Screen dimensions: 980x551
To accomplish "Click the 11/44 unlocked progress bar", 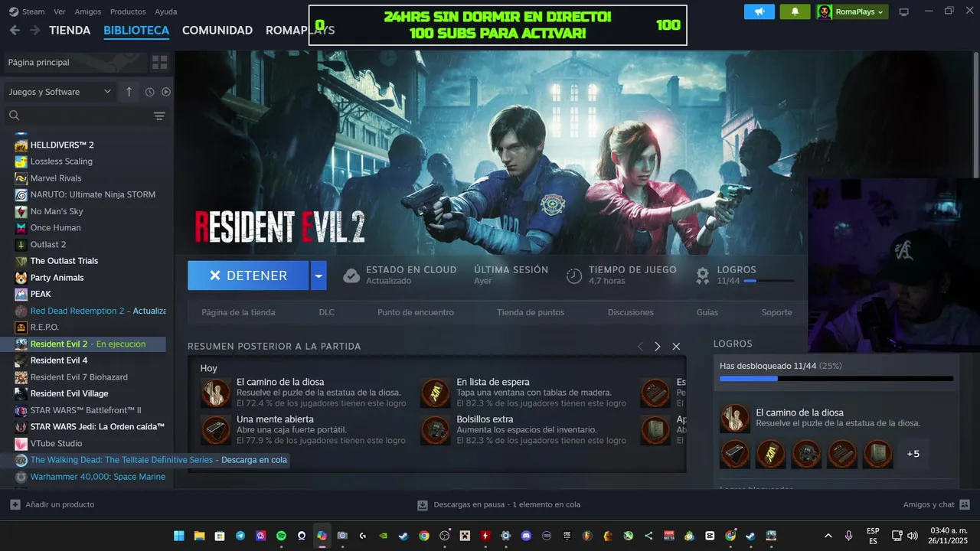I will click(x=836, y=378).
